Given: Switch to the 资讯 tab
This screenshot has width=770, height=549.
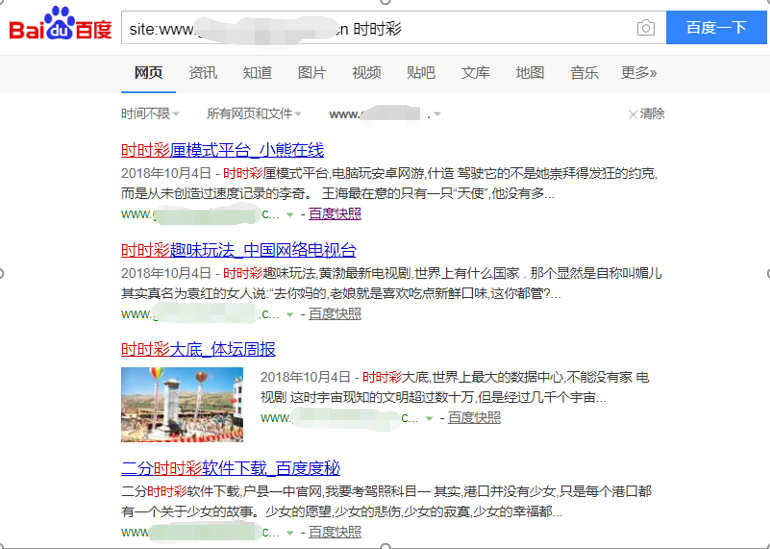Looking at the screenshot, I should [x=203, y=73].
